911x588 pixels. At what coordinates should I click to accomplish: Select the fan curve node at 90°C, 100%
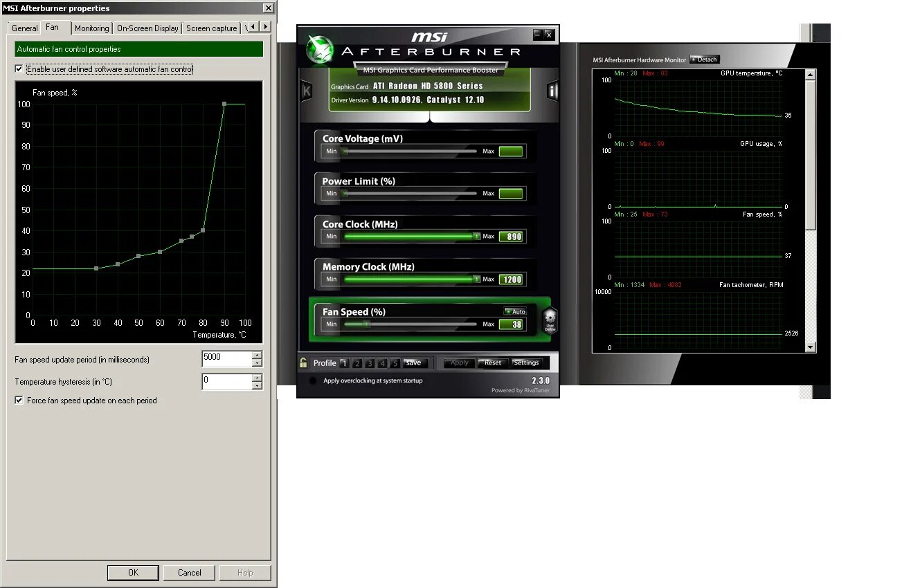(224, 104)
